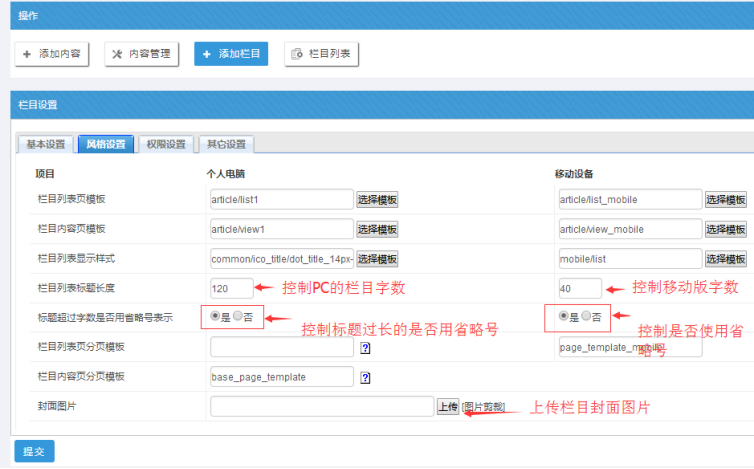Image resolution: width=754 pixels, height=469 pixels.
Task: Click the 图片剪裁 link
Action: coord(483,407)
